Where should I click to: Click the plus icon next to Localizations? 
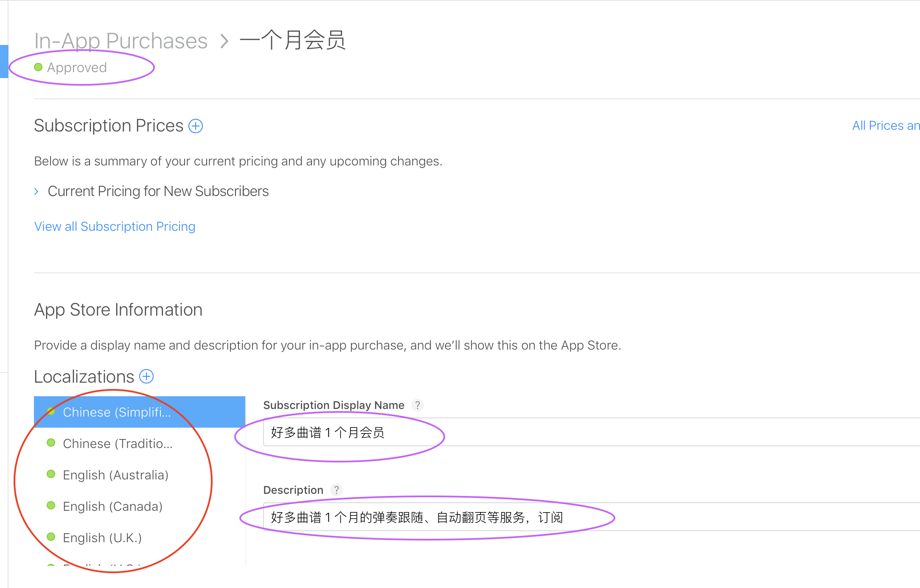tap(146, 376)
